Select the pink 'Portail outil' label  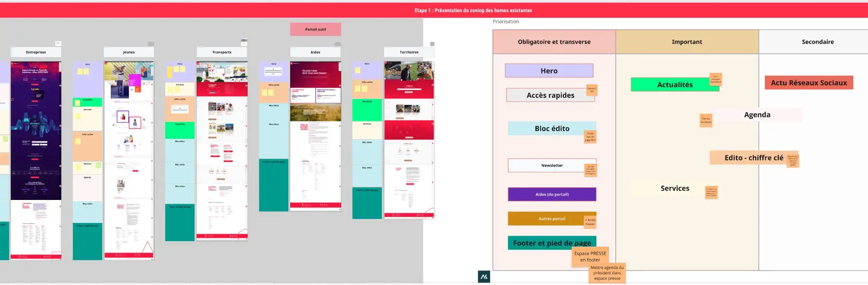click(316, 29)
